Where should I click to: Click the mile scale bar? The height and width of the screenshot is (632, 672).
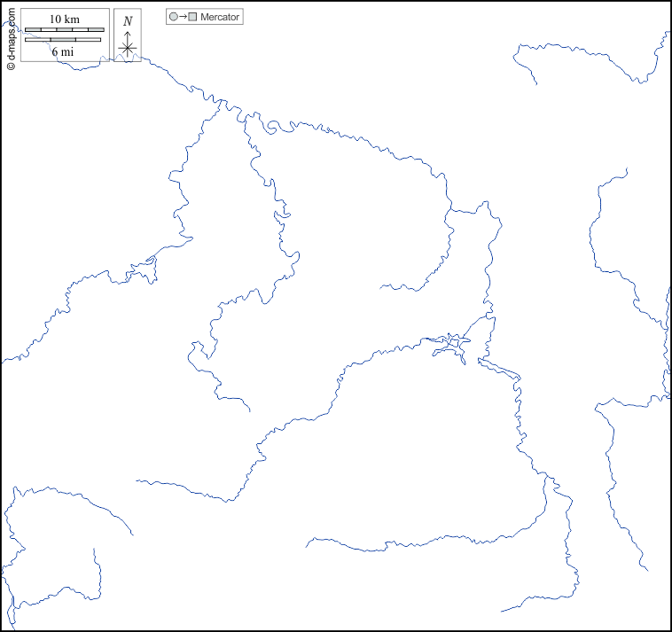click(x=63, y=39)
